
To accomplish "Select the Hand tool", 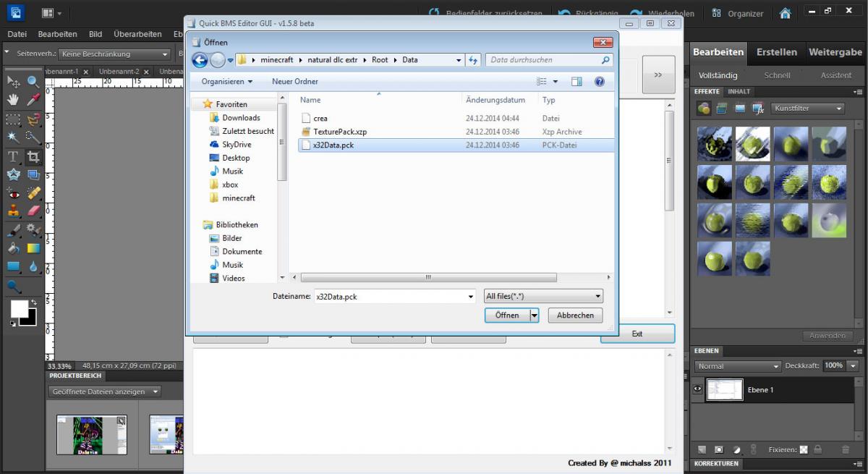I will 13,100.
